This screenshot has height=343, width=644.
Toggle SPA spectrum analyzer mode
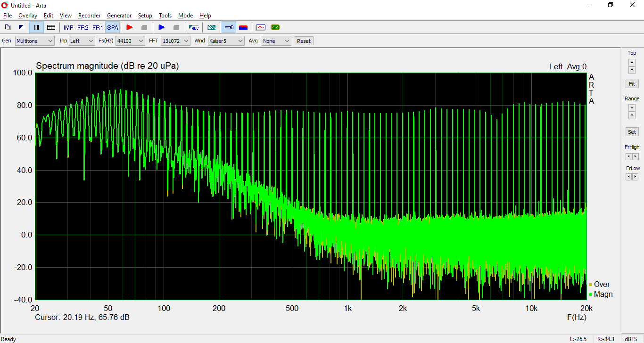click(113, 28)
